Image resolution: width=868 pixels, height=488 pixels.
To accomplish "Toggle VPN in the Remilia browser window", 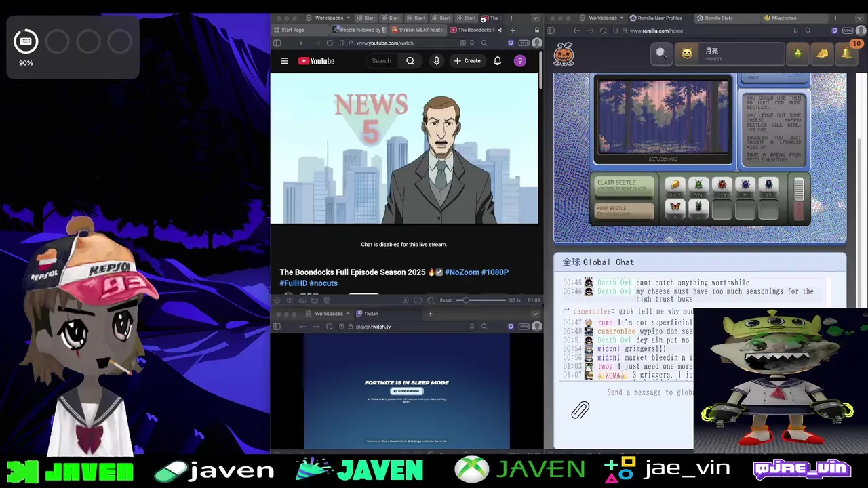I will (848, 30).
